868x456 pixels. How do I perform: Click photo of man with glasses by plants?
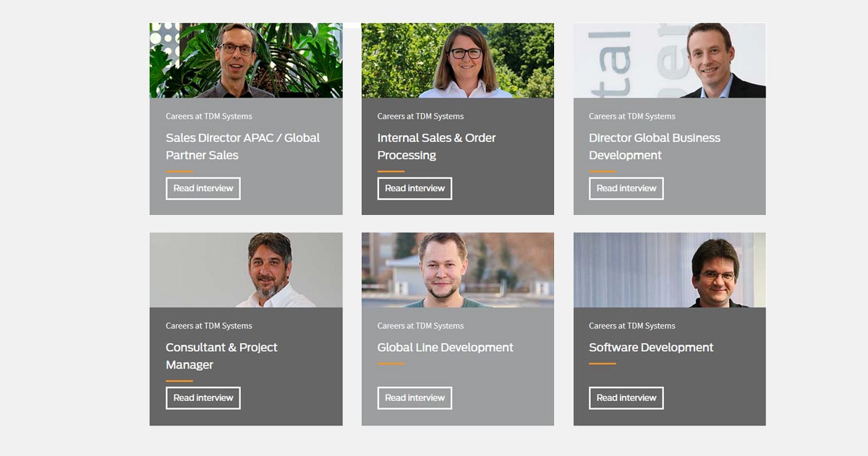click(x=246, y=60)
